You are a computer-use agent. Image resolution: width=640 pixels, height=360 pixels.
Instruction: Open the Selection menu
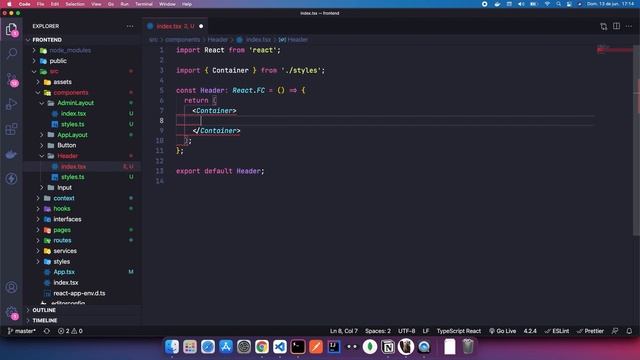[x=75, y=4]
